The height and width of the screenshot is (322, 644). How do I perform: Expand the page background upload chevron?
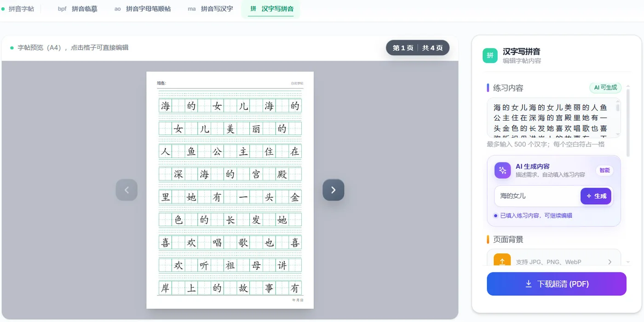click(x=610, y=262)
